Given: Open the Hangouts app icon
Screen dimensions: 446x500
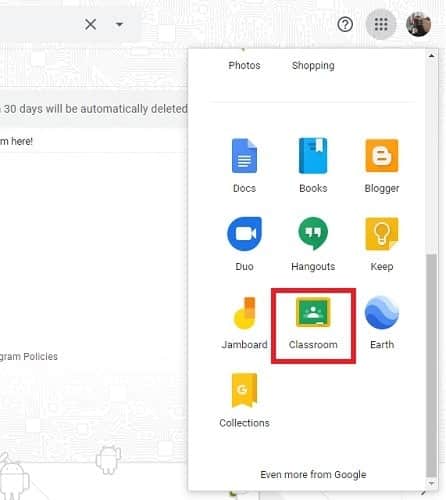Looking at the screenshot, I should click(313, 234).
